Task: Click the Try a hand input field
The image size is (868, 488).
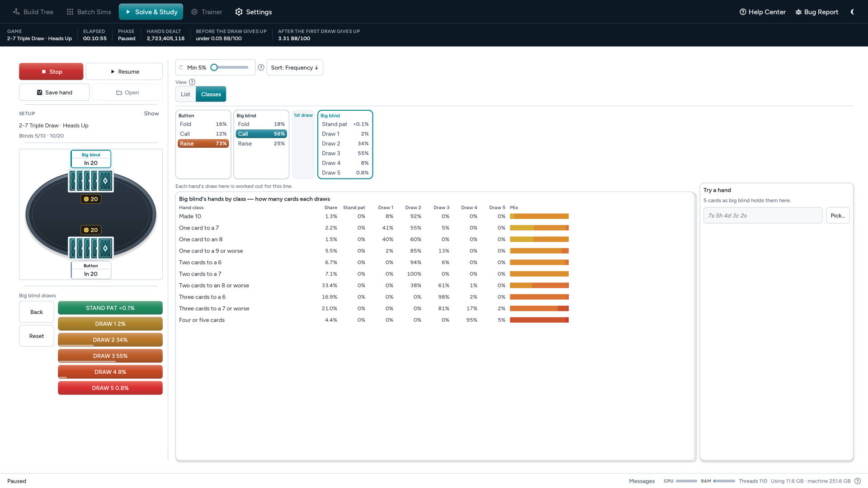Action: [x=763, y=216]
